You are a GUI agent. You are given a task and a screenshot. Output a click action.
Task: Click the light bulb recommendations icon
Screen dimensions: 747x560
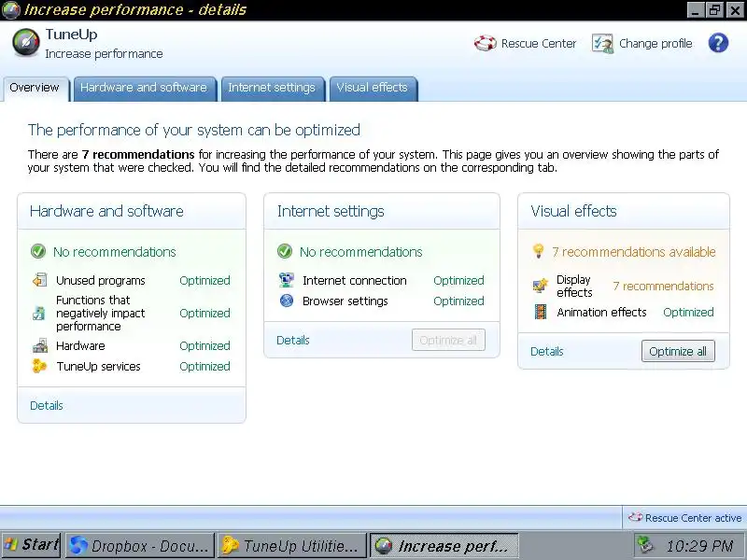539,251
